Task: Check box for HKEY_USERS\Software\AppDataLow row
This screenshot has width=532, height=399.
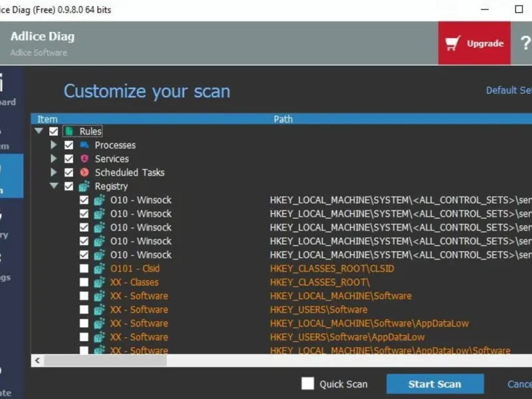Action: coord(84,337)
